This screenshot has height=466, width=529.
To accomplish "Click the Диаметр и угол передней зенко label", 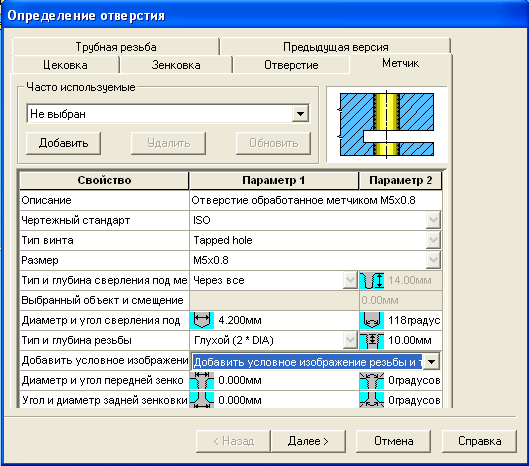I will [102, 381].
